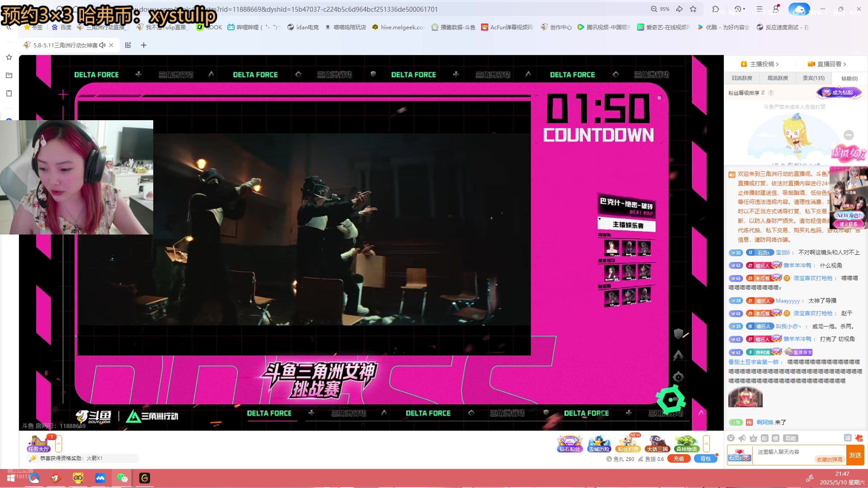Click the 高能 chat toolbar button

coord(791,438)
